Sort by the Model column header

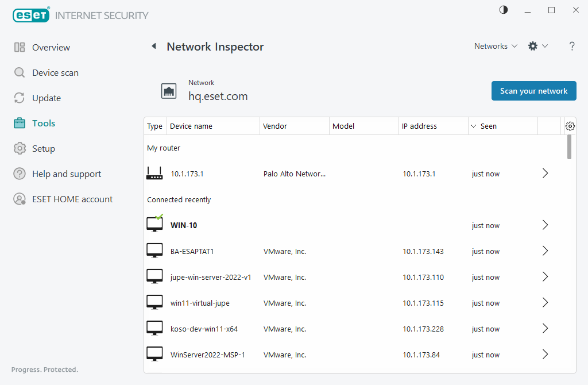(363, 126)
